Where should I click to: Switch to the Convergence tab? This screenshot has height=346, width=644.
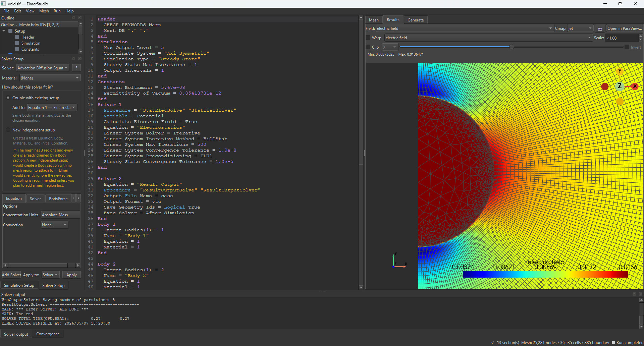48,334
